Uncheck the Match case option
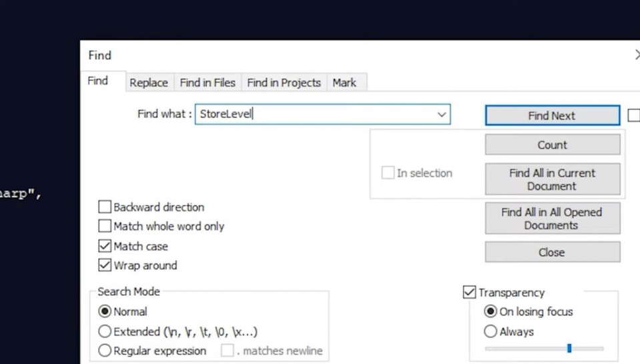This screenshot has width=640, height=364. [105, 246]
